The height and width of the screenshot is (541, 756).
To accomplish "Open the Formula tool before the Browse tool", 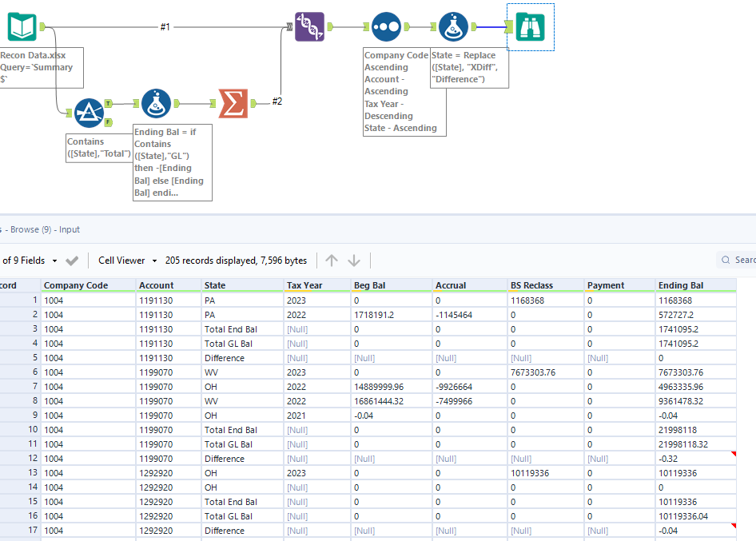I will click(x=453, y=26).
